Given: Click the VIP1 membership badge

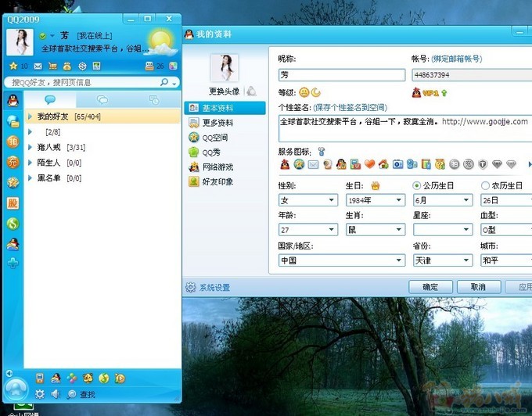Looking at the screenshot, I should coord(430,92).
